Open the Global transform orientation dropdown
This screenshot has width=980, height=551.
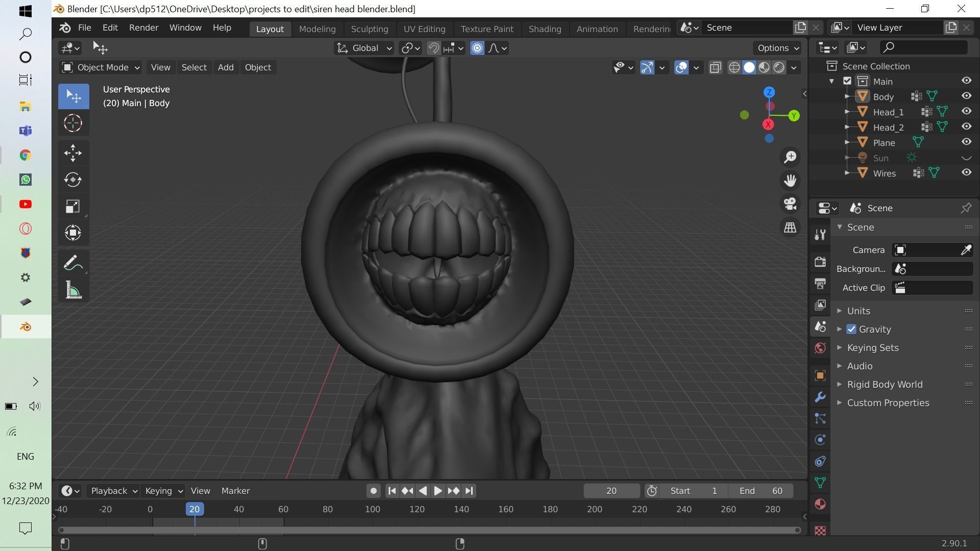tap(364, 48)
